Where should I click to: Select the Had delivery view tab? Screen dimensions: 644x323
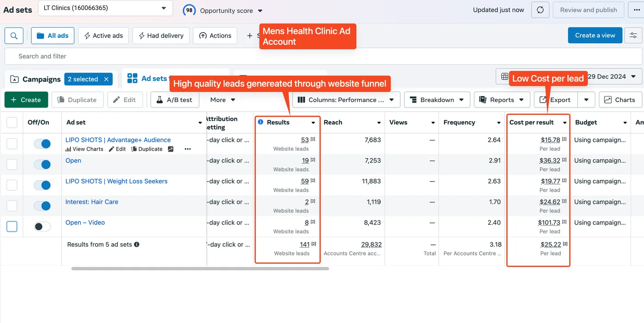161,36
